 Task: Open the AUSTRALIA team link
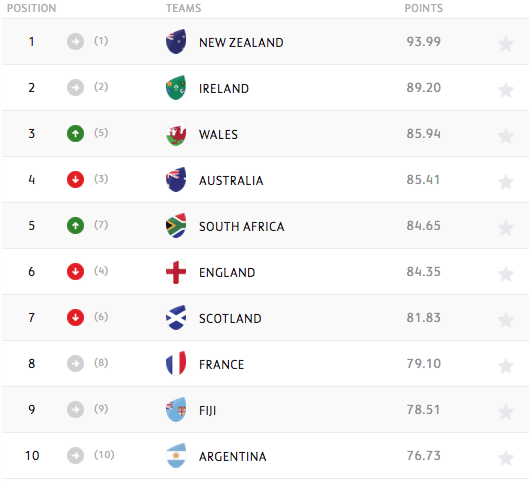tap(231, 181)
